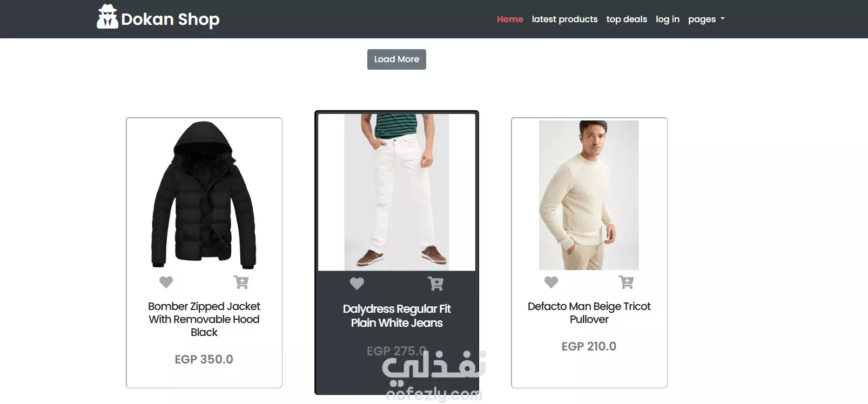868x404 pixels.
Task: Click the Dokan Shop spy logo icon
Action: [107, 16]
